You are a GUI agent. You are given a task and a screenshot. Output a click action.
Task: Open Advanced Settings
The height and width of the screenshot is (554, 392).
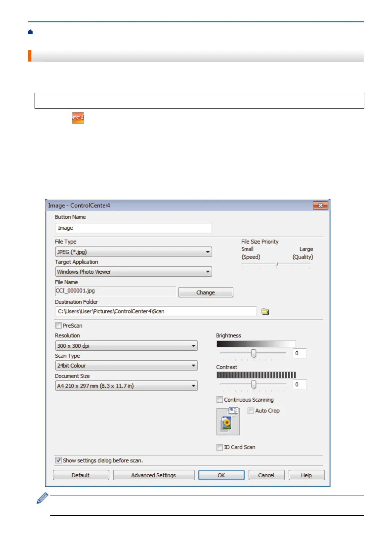click(x=154, y=475)
